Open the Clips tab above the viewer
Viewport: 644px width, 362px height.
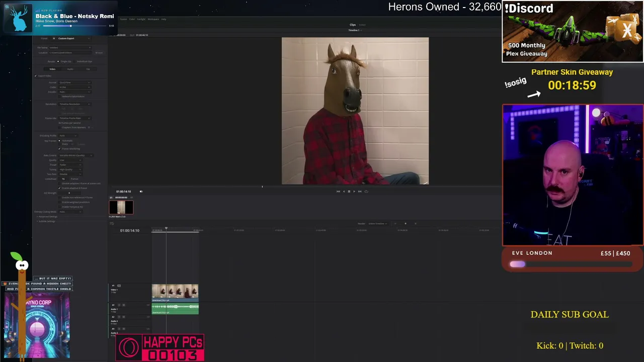tap(353, 25)
